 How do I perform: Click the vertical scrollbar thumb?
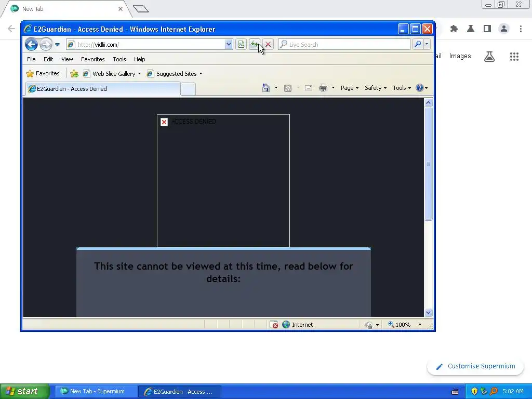pyautogui.click(x=428, y=164)
